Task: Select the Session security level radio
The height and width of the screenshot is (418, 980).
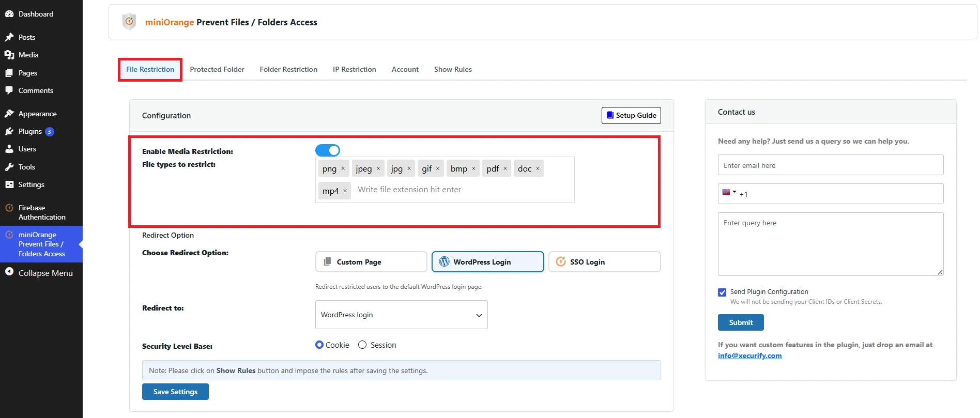Action: [x=362, y=345]
